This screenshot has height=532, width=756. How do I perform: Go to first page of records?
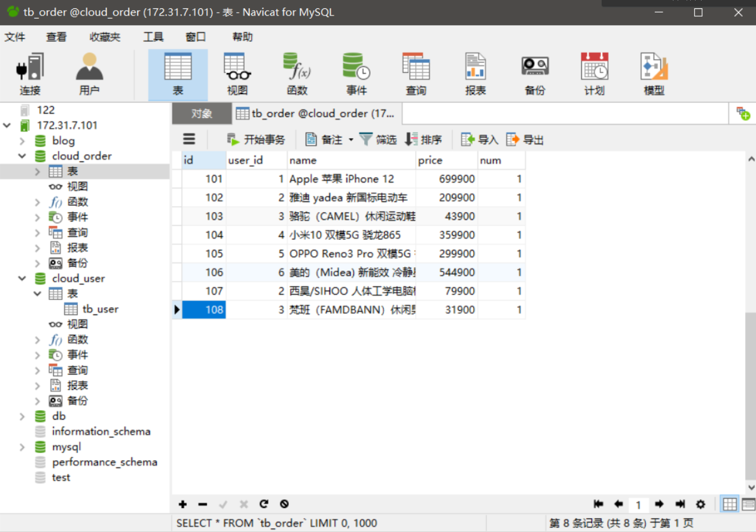[599, 504]
